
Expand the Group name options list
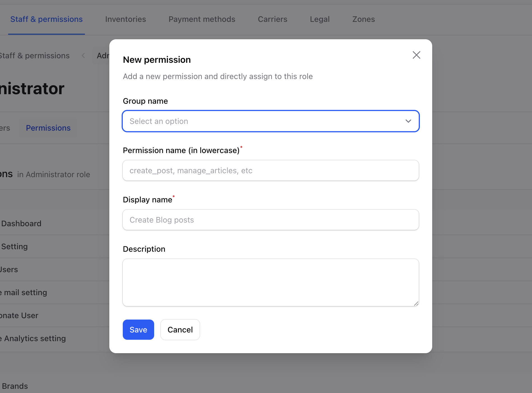pyautogui.click(x=270, y=121)
